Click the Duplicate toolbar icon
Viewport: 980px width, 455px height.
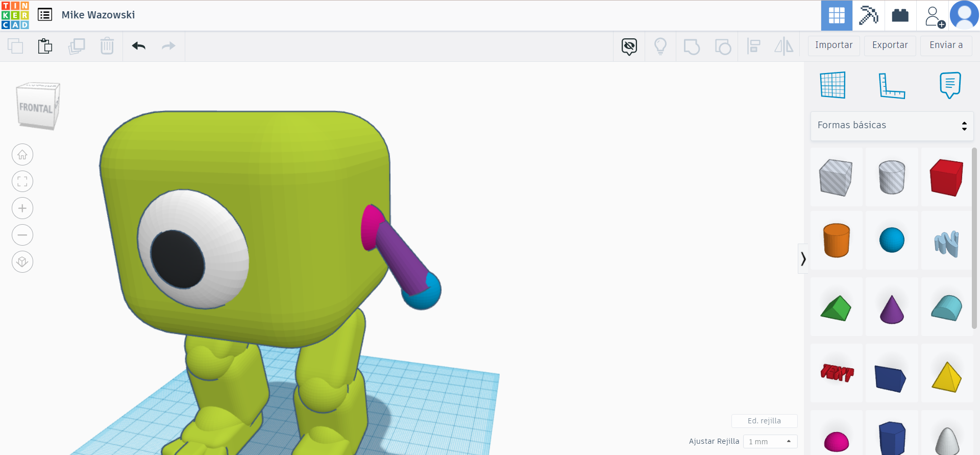coord(77,46)
